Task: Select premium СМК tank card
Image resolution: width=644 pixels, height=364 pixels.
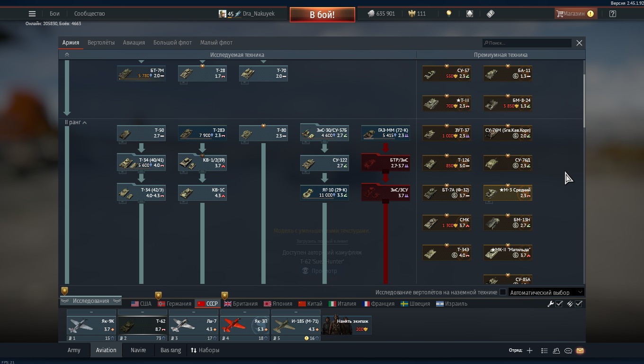Action: pos(447,223)
